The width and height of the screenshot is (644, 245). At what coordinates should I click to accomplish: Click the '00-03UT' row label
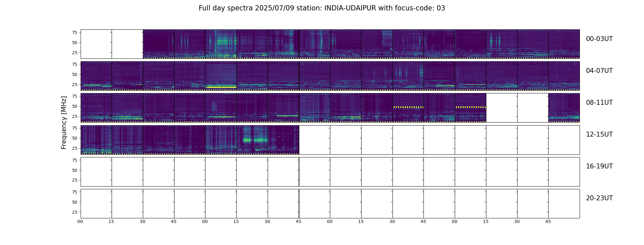click(x=599, y=39)
